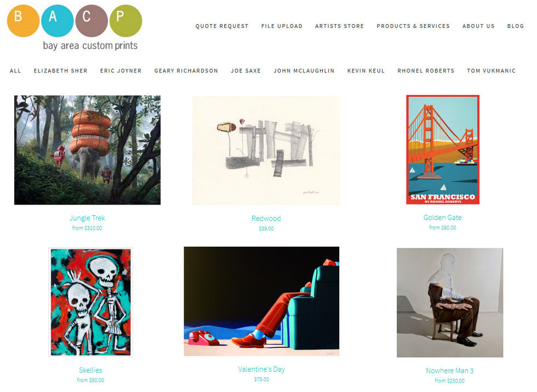537x392 pixels.
Task: Click the Valentine's Day title link
Action: (262, 370)
